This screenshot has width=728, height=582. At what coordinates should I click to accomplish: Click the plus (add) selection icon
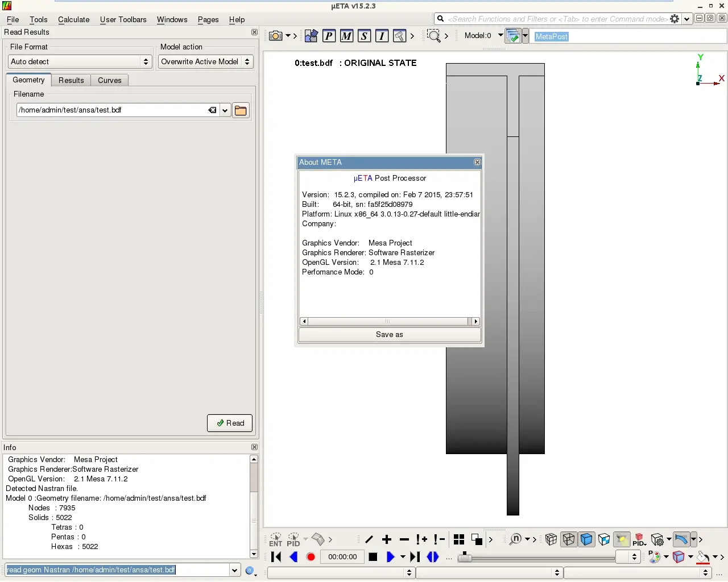coord(387,539)
